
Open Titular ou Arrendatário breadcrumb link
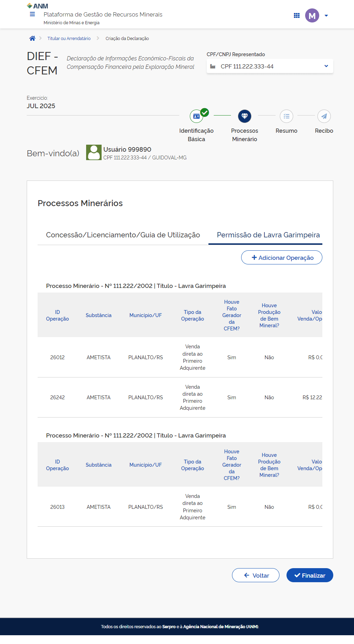pyautogui.click(x=69, y=39)
